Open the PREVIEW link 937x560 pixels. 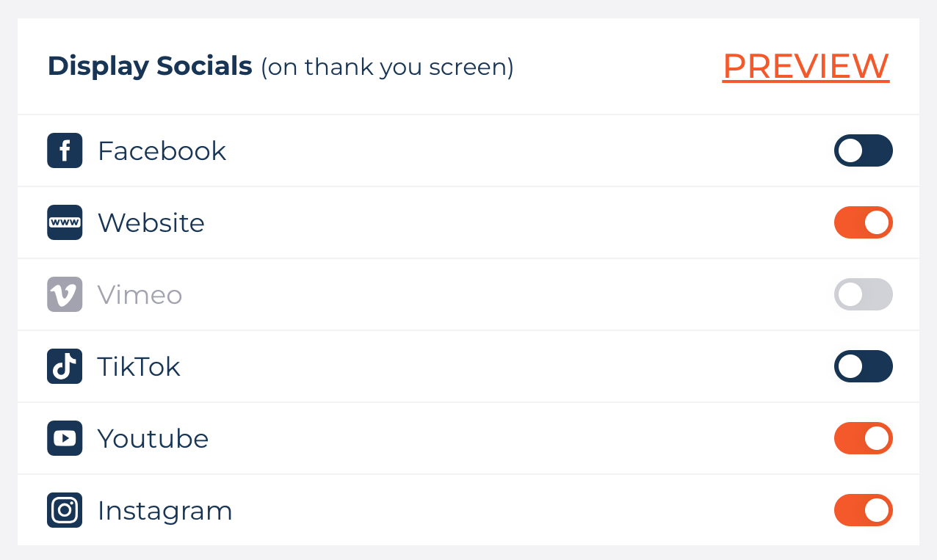[x=806, y=67]
